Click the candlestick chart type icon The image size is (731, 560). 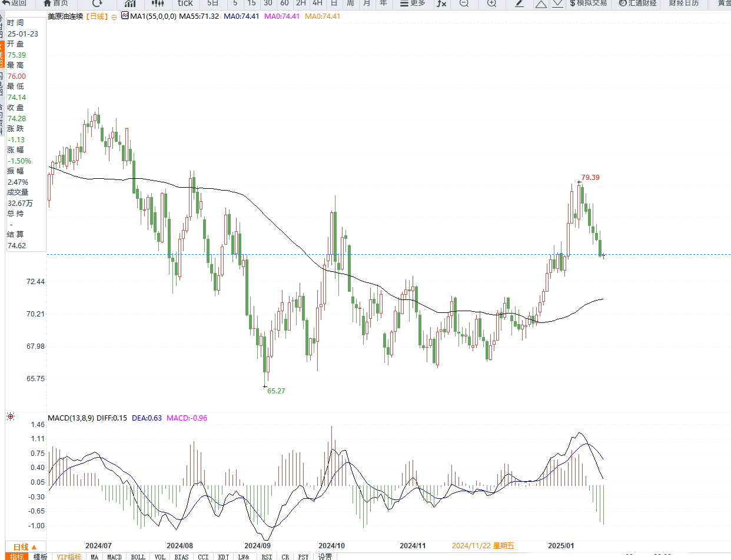(156, 3)
